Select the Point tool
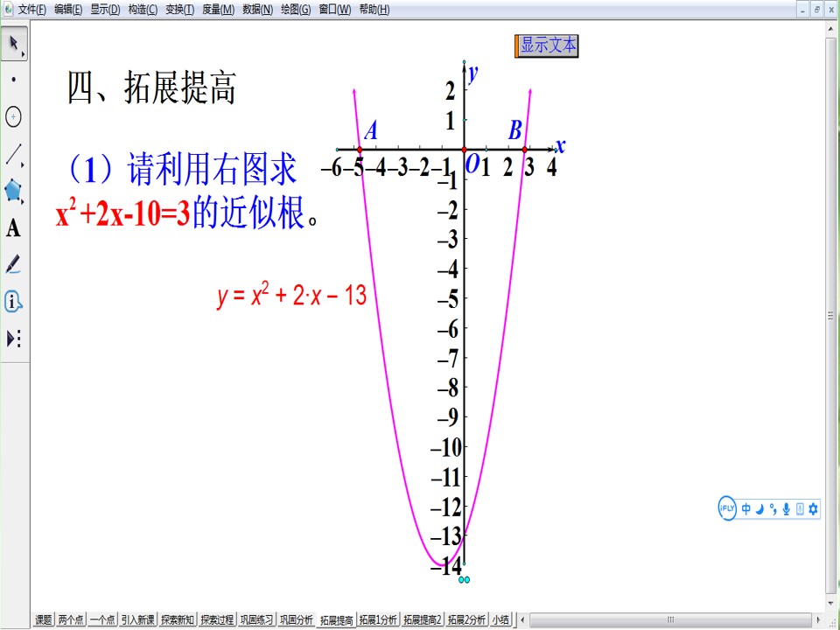The height and width of the screenshot is (630, 840). pyautogui.click(x=13, y=80)
